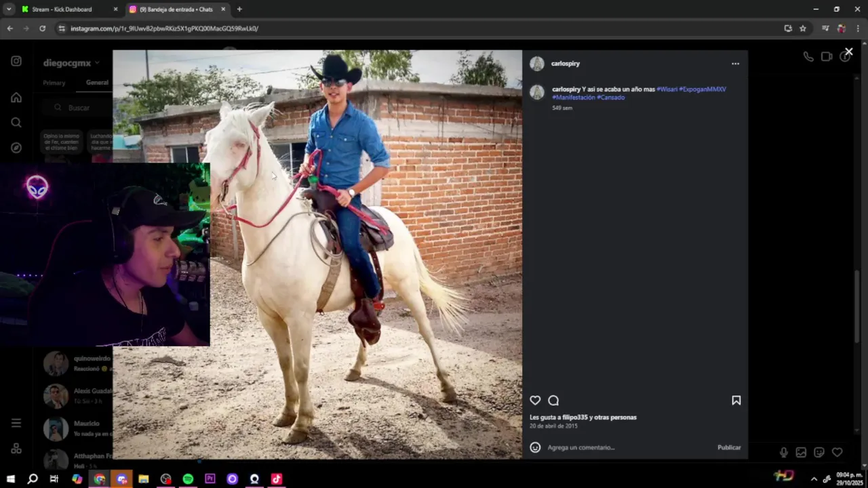The width and height of the screenshot is (868, 488).
Task: Open filipo335's profile from the likes line
Action: coord(575,418)
